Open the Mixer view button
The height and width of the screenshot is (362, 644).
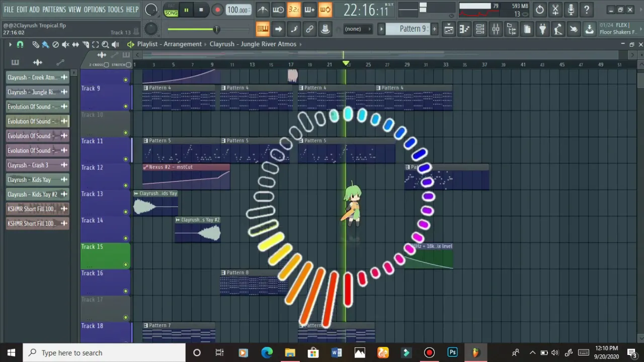click(496, 29)
